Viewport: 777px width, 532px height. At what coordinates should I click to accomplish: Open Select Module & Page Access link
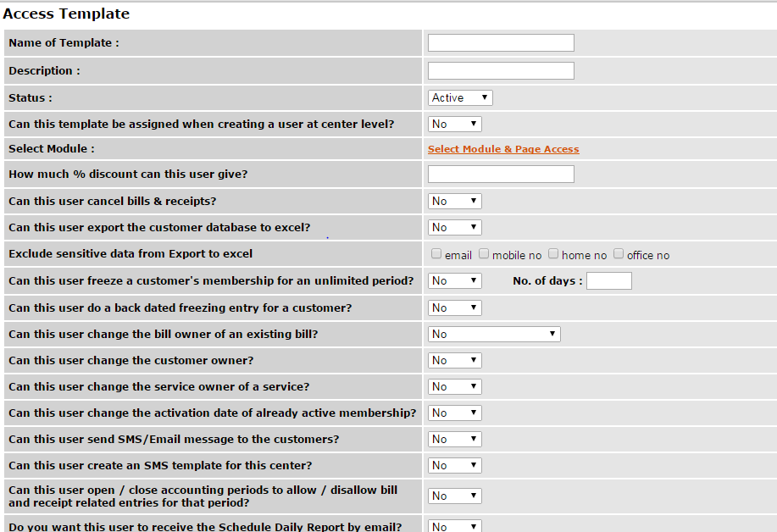503,149
